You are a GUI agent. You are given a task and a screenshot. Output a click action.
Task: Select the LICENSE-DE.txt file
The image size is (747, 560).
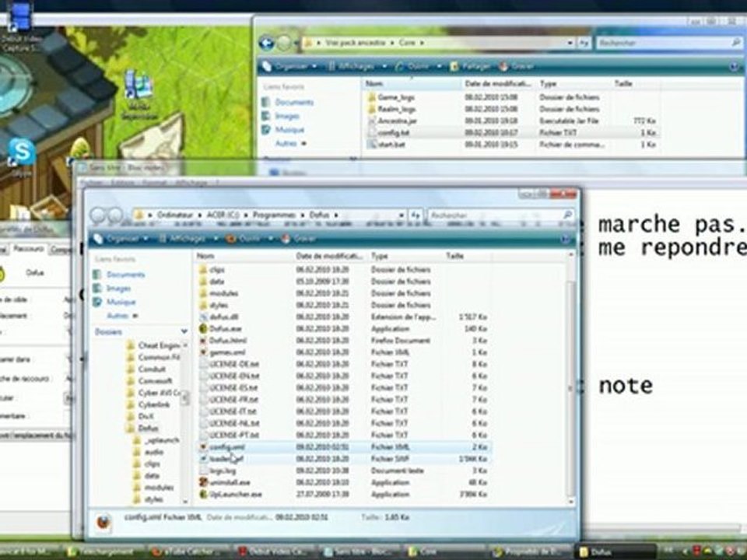[234, 364]
